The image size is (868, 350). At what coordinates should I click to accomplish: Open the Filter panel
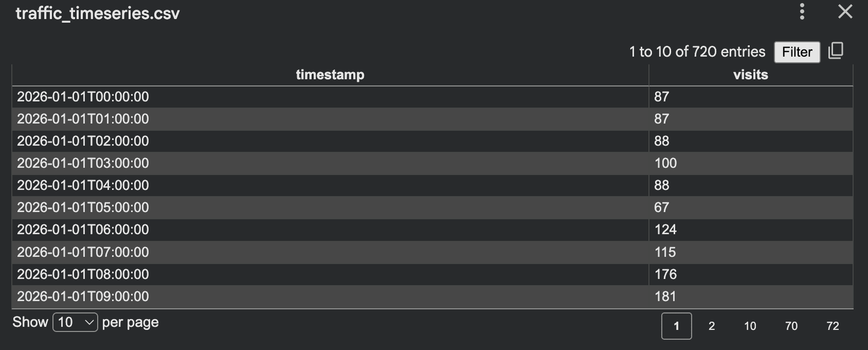click(x=797, y=52)
